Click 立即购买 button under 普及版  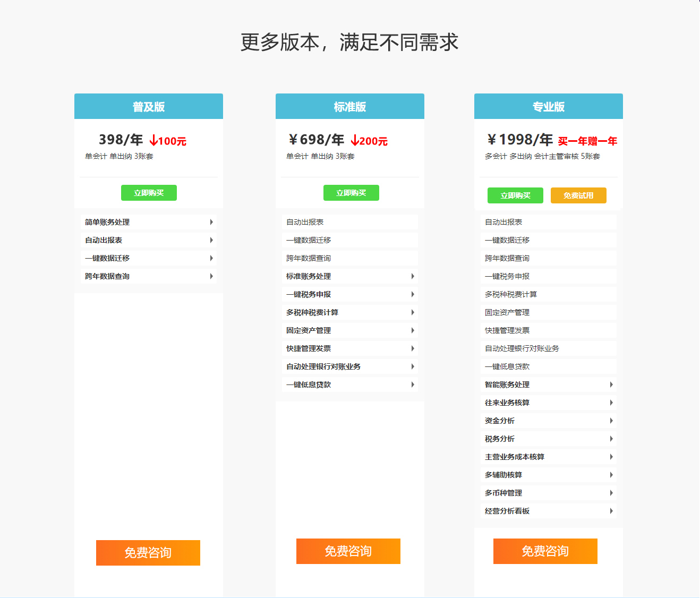coord(149,193)
